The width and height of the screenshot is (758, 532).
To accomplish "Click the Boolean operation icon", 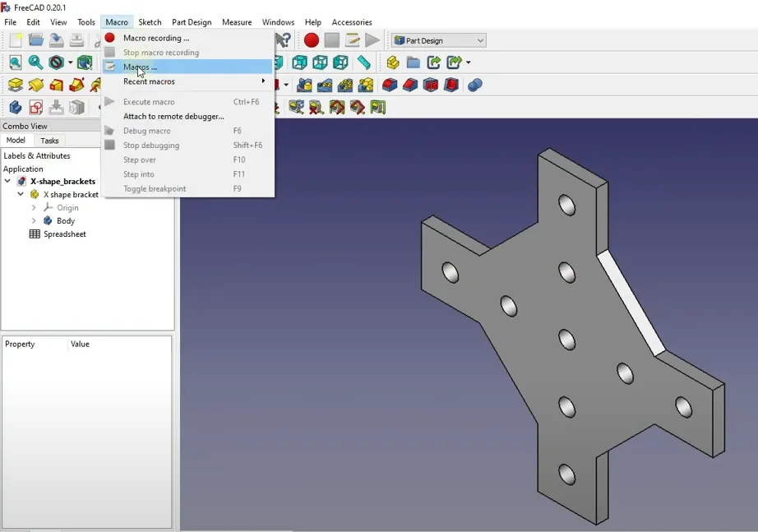I will point(474,85).
